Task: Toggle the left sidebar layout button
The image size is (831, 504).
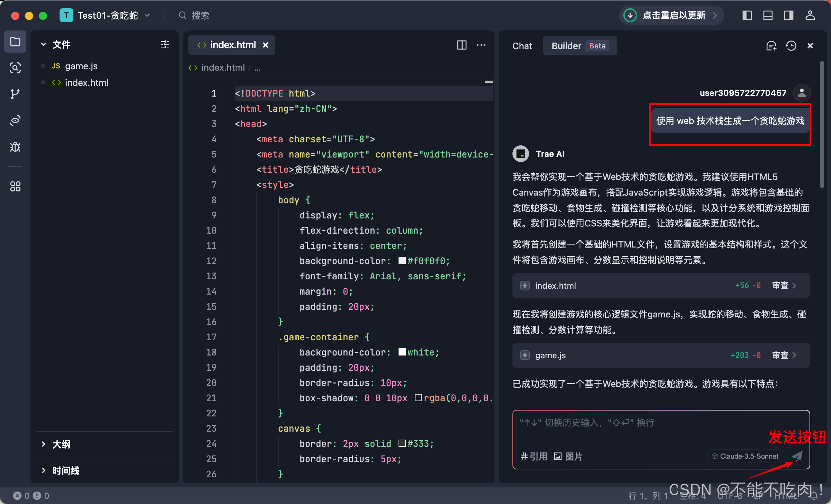Action: (x=747, y=15)
